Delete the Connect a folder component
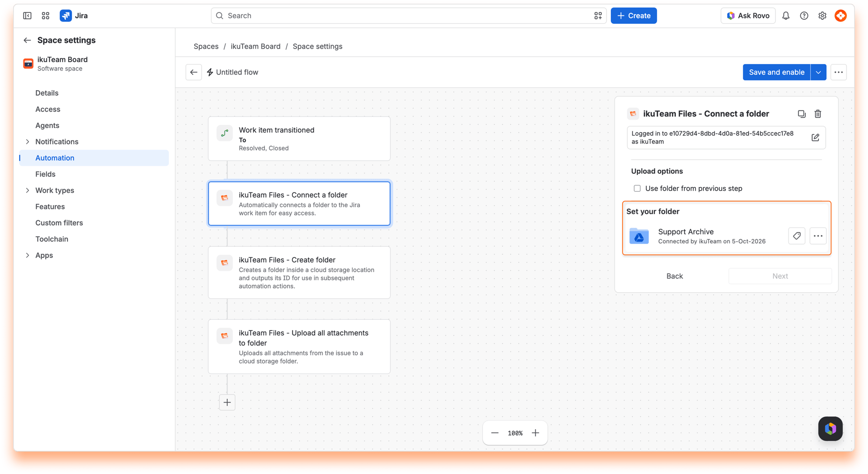Viewport: 868px width, 474px height. tap(817, 114)
